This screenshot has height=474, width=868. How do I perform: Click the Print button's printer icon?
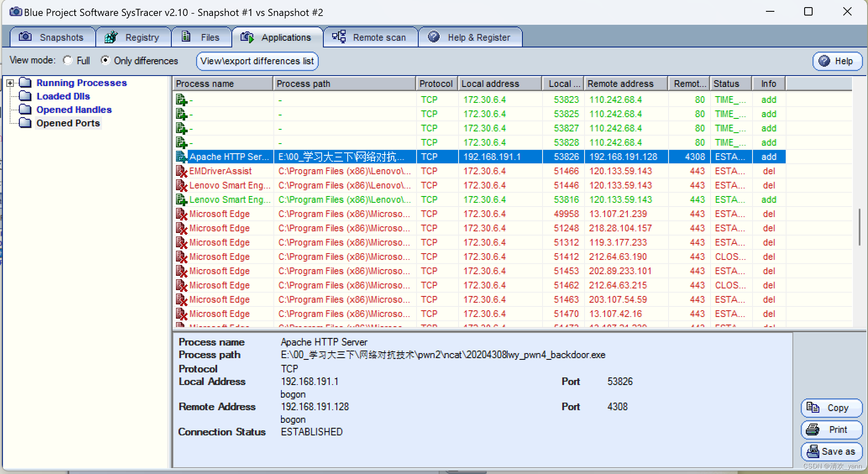click(x=813, y=429)
